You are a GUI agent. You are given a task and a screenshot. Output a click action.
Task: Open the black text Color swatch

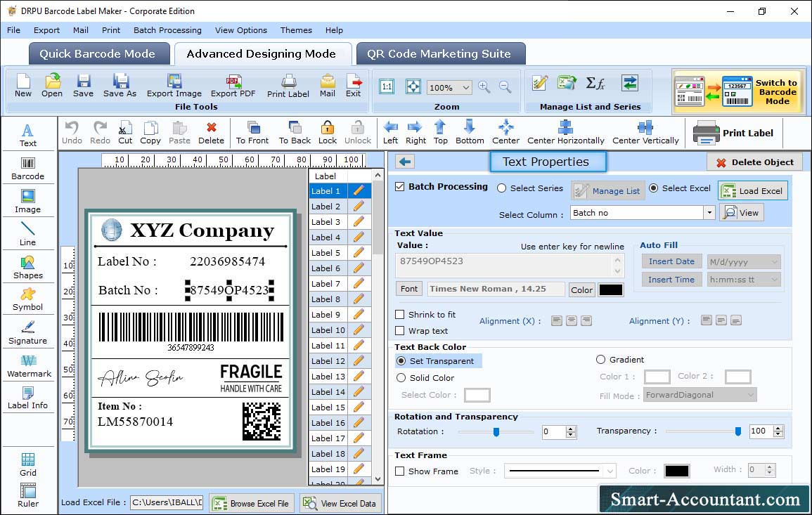610,290
